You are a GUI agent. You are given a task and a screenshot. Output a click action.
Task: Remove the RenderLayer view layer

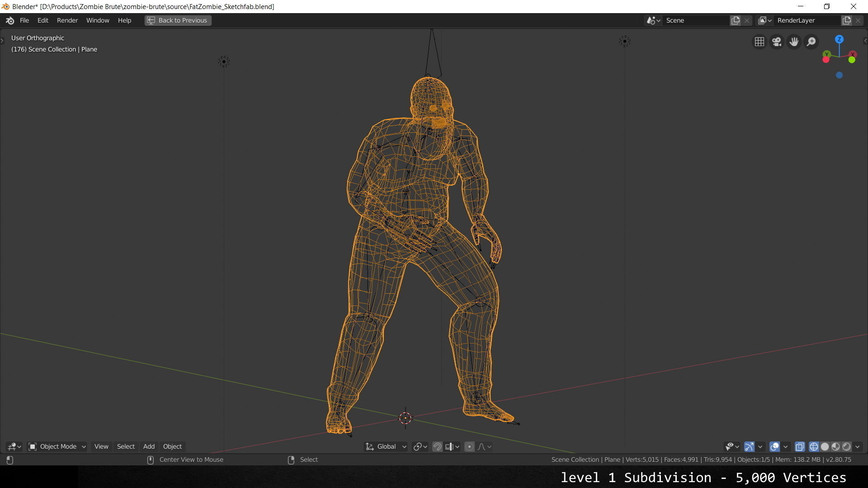858,20
